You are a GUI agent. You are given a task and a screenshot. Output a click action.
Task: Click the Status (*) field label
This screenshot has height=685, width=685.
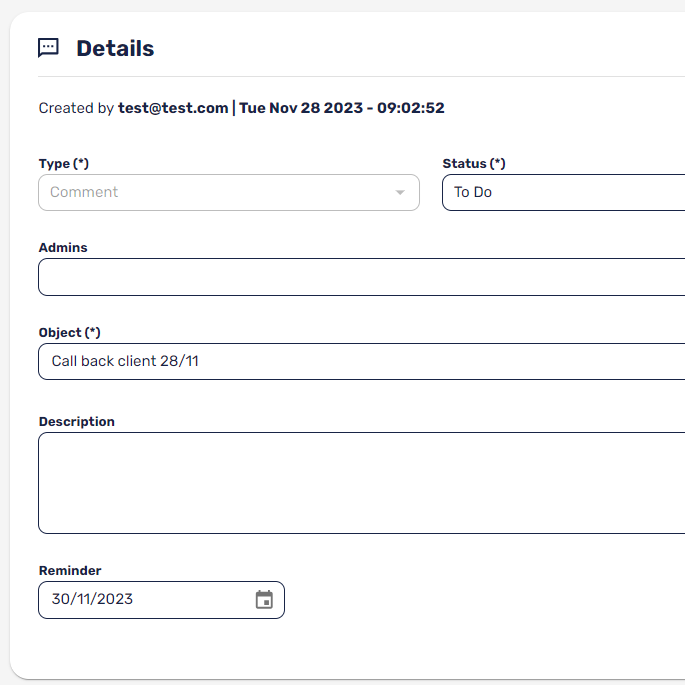tap(474, 164)
